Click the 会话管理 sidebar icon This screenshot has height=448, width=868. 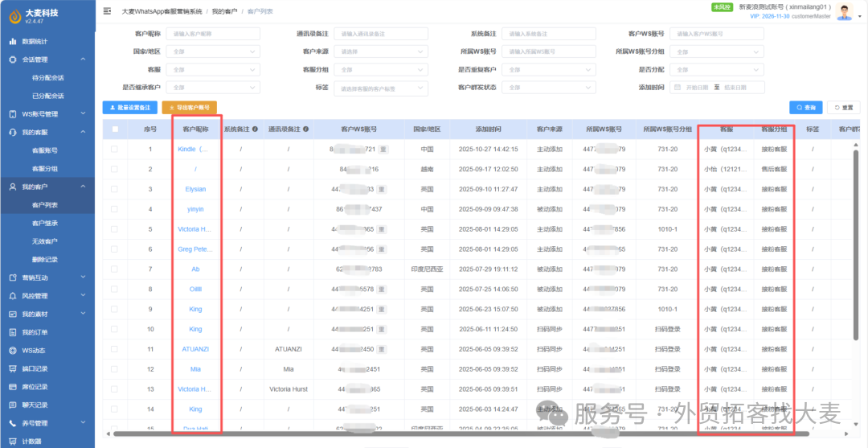tap(12, 60)
